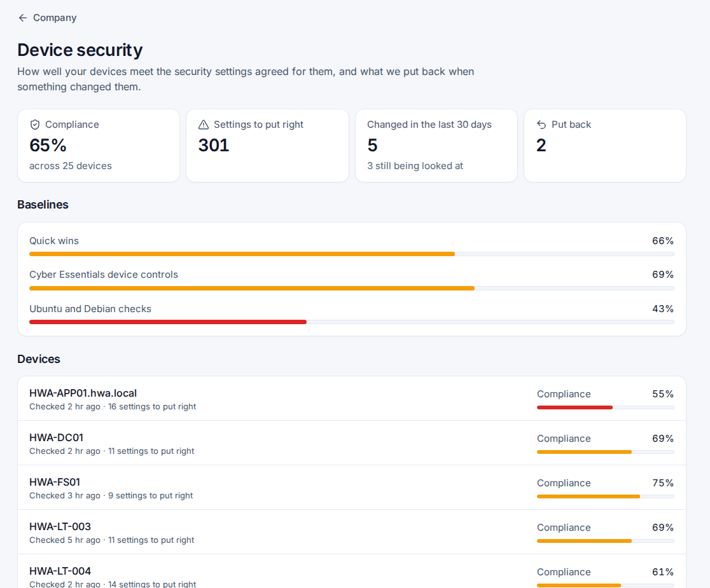Click HWA-APP01 red compliance bar
The height and width of the screenshot is (588, 710).
(x=574, y=407)
